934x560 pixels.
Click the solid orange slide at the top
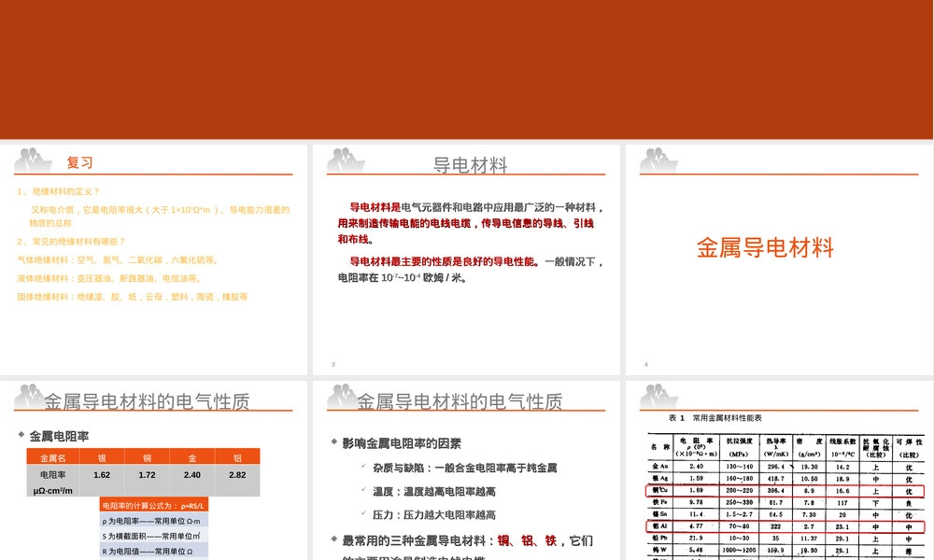pyautogui.click(x=466, y=69)
